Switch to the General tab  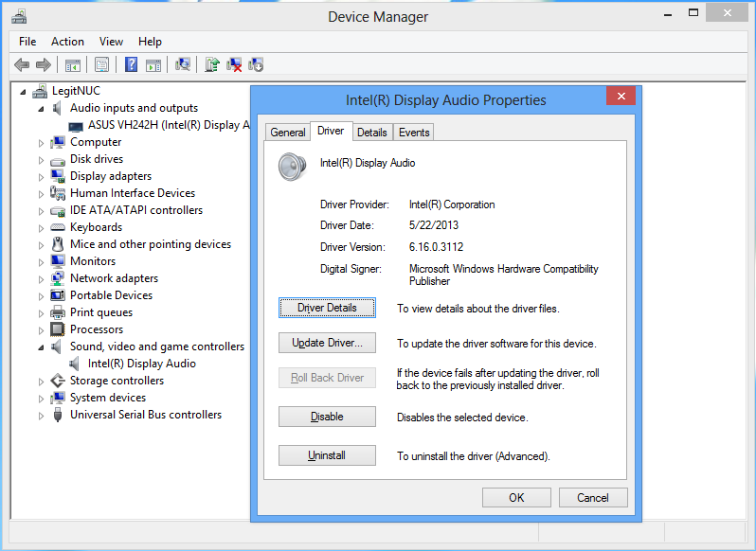coord(288,133)
